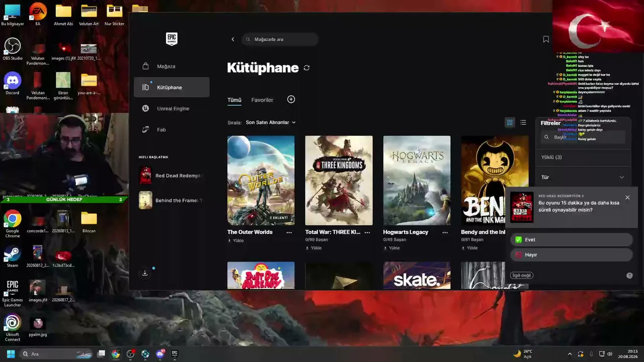Open Bendy and the Ink Machine cover

[x=495, y=180]
